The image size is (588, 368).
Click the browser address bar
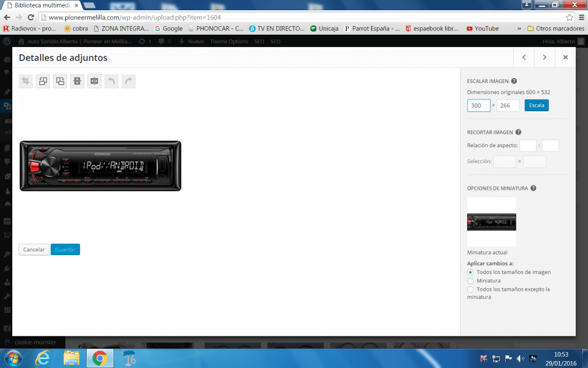pyautogui.click(x=304, y=17)
